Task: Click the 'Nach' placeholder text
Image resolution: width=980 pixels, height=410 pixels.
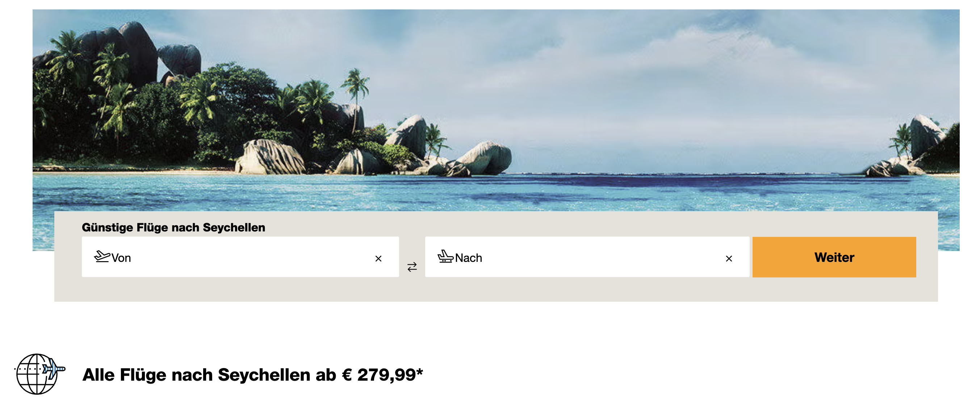Action: click(468, 258)
